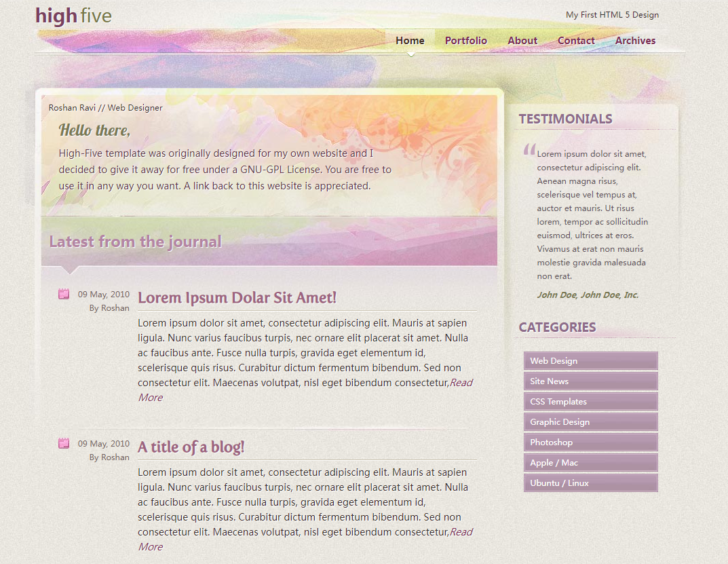Open the About menu item
The image size is (728, 564).
point(522,41)
